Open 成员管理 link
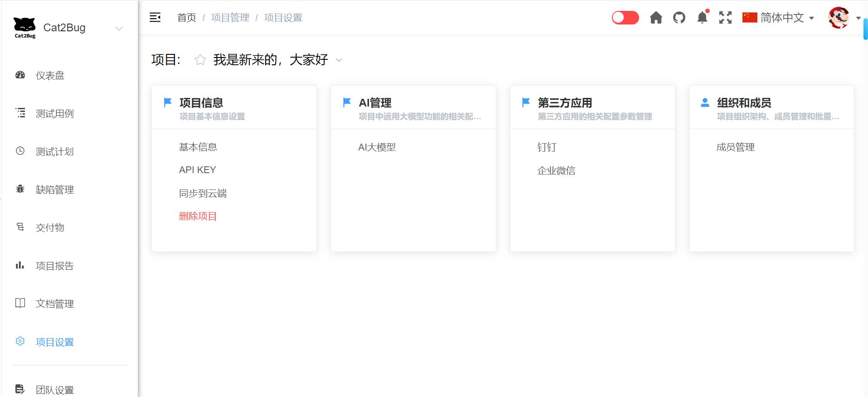868x397 pixels. [x=735, y=147]
